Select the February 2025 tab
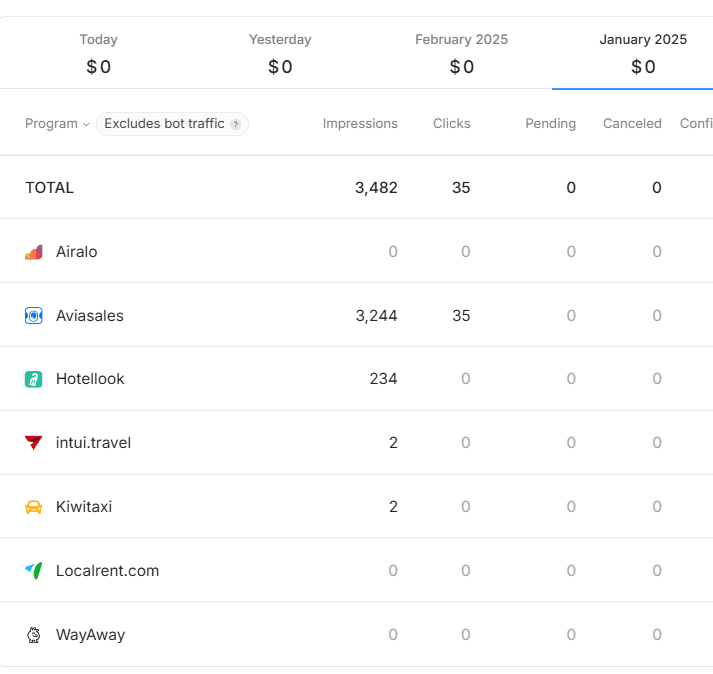The height and width of the screenshot is (674, 713). 461,53
